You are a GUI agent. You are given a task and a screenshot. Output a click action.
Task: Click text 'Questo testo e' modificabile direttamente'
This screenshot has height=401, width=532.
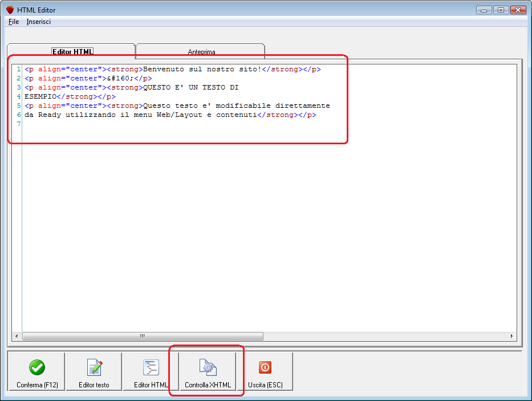click(x=237, y=106)
